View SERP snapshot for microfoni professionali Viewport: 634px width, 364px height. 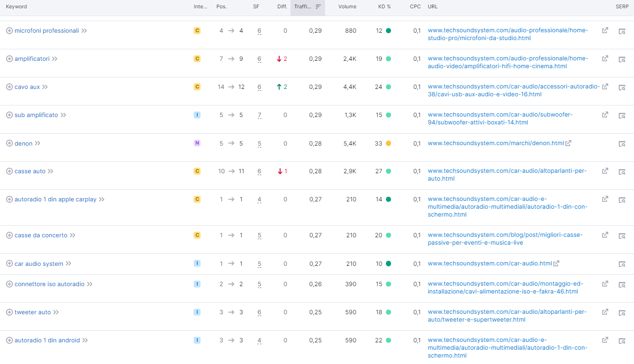[622, 31]
